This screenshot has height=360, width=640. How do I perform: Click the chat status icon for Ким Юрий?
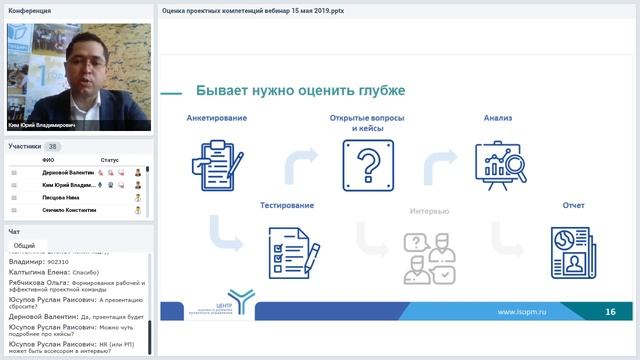tap(121, 185)
